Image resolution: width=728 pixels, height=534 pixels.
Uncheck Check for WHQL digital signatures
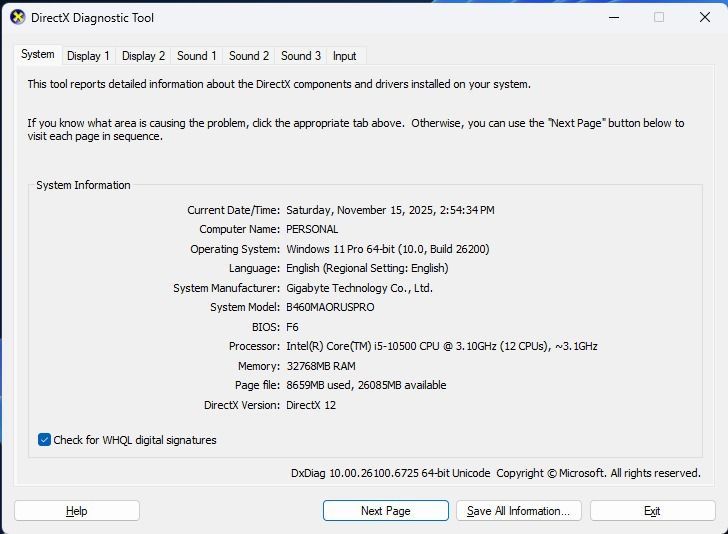45,440
